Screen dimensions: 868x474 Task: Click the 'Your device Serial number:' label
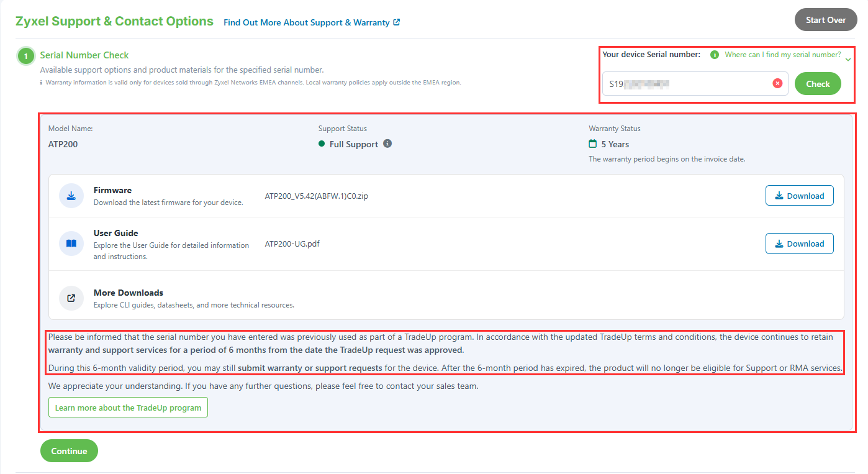click(x=651, y=55)
